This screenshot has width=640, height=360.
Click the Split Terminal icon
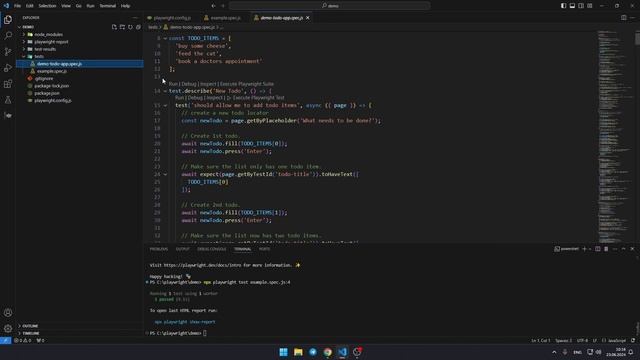click(x=598, y=249)
